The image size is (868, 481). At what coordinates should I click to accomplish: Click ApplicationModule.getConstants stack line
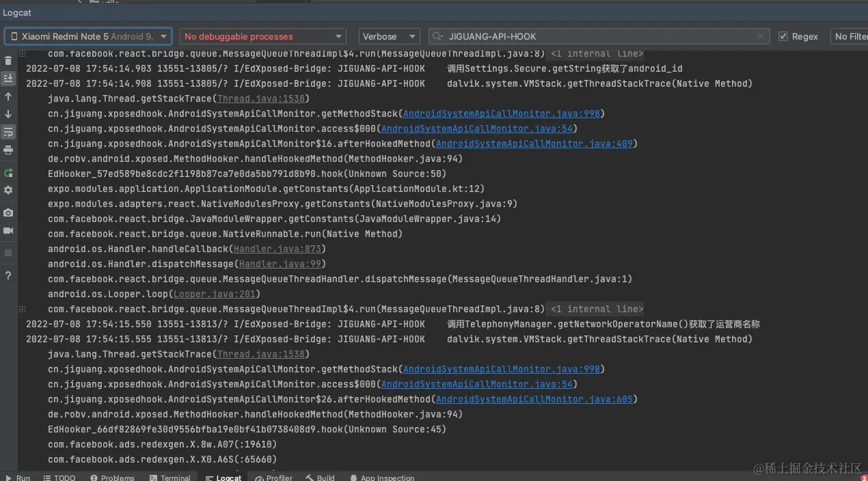click(266, 189)
